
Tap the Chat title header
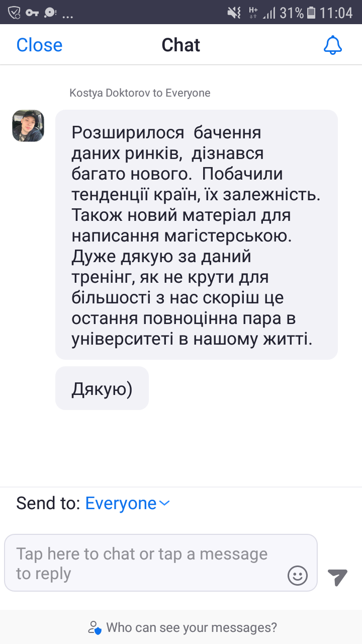click(181, 45)
